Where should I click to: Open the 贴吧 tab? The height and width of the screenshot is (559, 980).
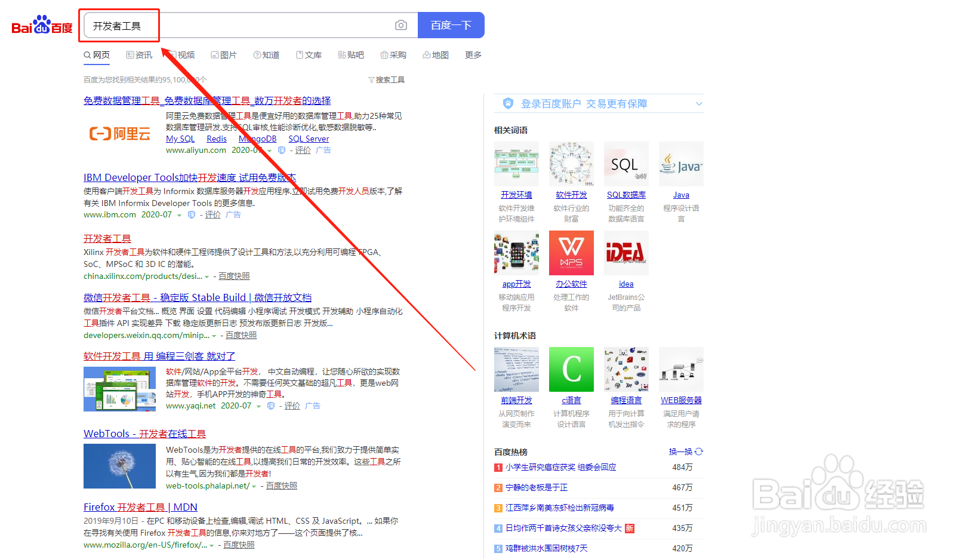click(351, 55)
